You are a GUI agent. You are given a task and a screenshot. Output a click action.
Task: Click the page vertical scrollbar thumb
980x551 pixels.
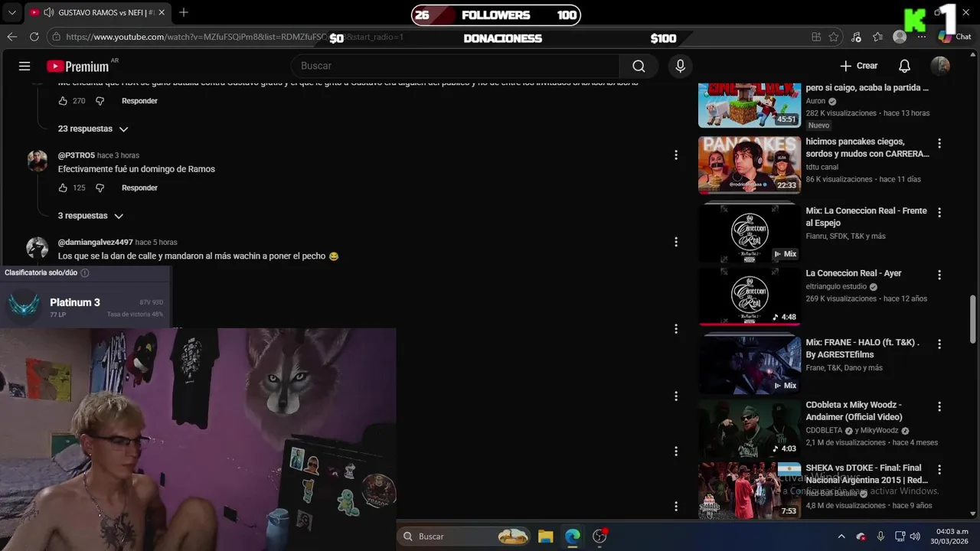973,319
